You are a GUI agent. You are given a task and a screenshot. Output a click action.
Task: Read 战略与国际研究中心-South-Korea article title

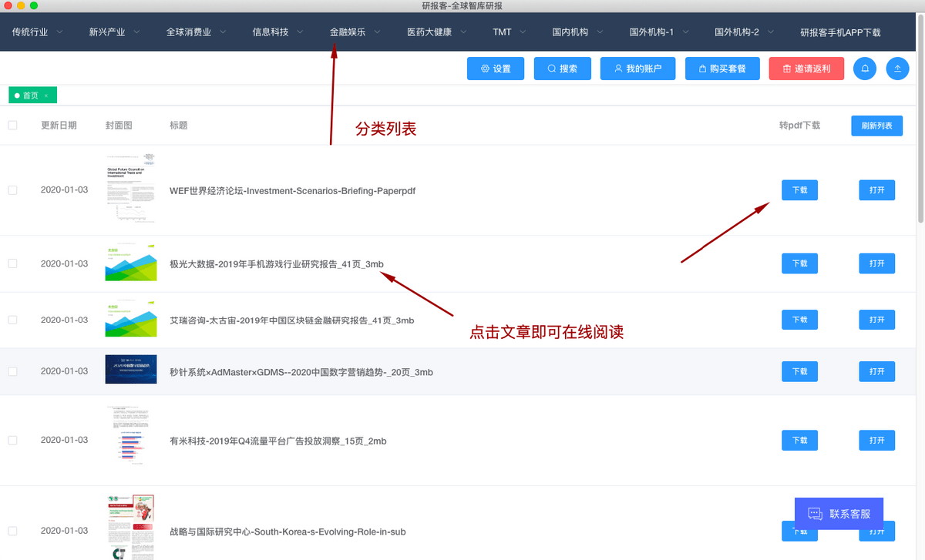288,531
